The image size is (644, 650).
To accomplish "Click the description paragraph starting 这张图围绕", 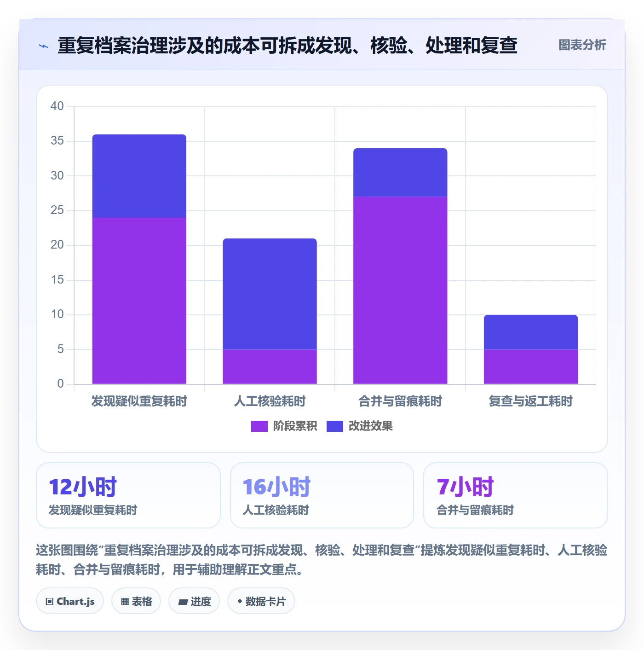I will pyautogui.click(x=322, y=560).
